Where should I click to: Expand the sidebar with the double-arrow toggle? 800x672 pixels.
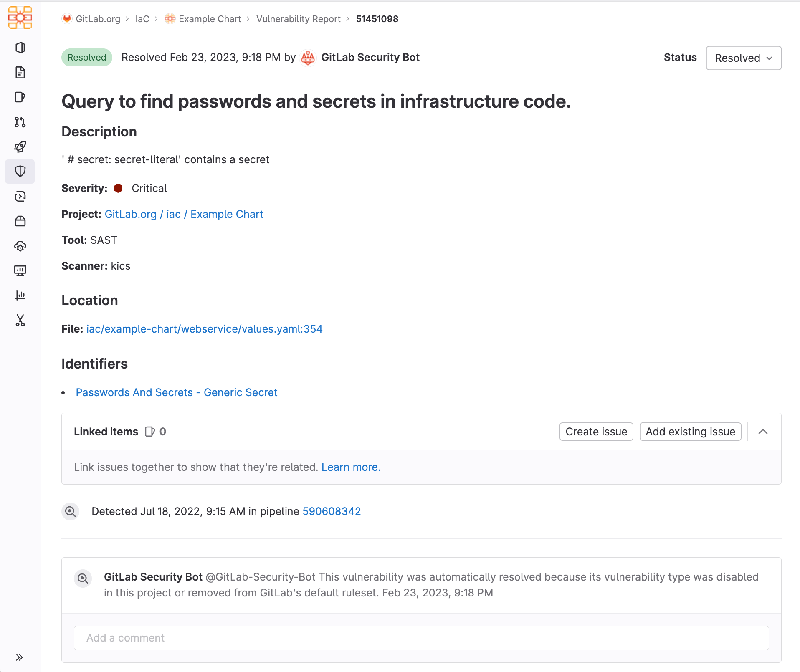pos(19,657)
